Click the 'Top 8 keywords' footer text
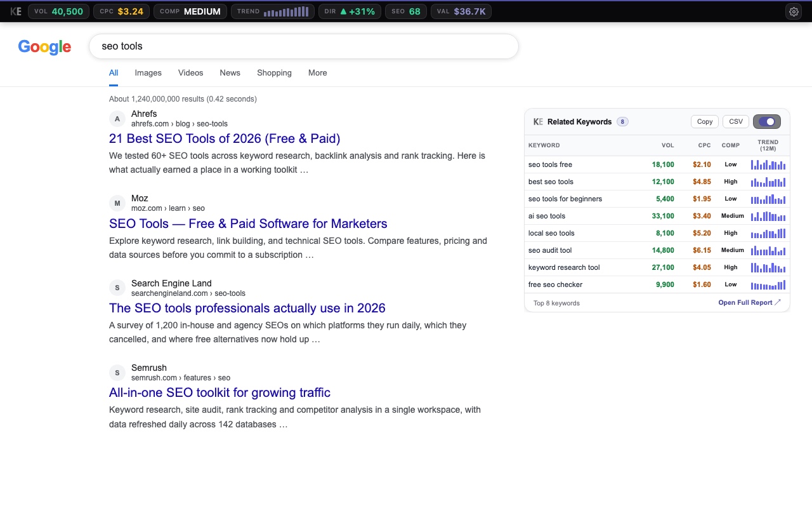This screenshot has height=508, width=812. point(556,303)
